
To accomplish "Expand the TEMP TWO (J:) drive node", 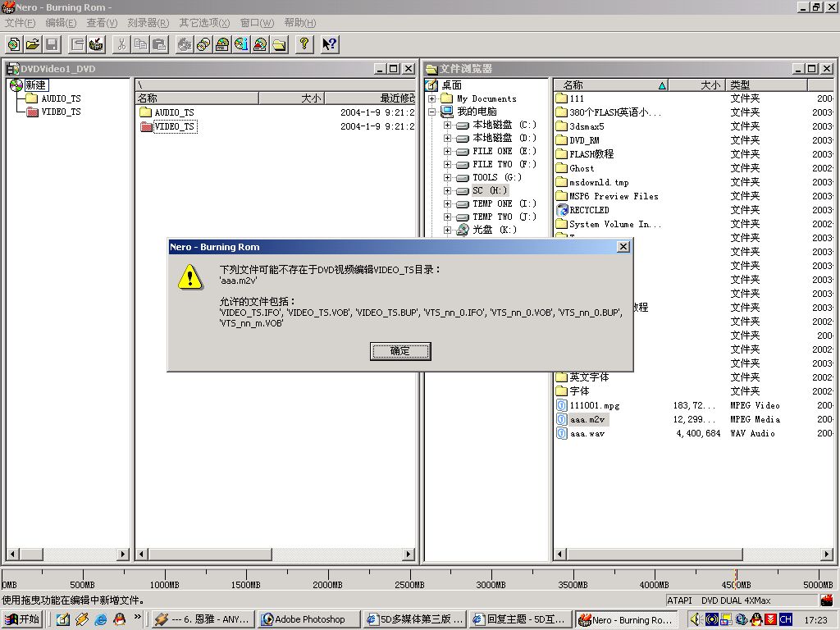I will click(x=447, y=217).
